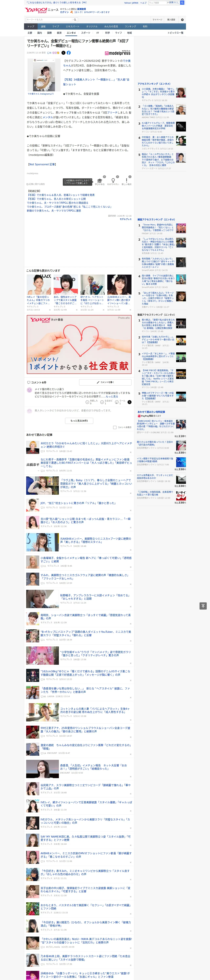The height and width of the screenshot is (980, 210).
Task: Open magazine ranking 1 Snow Man article
Action: [x=158, y=227]
